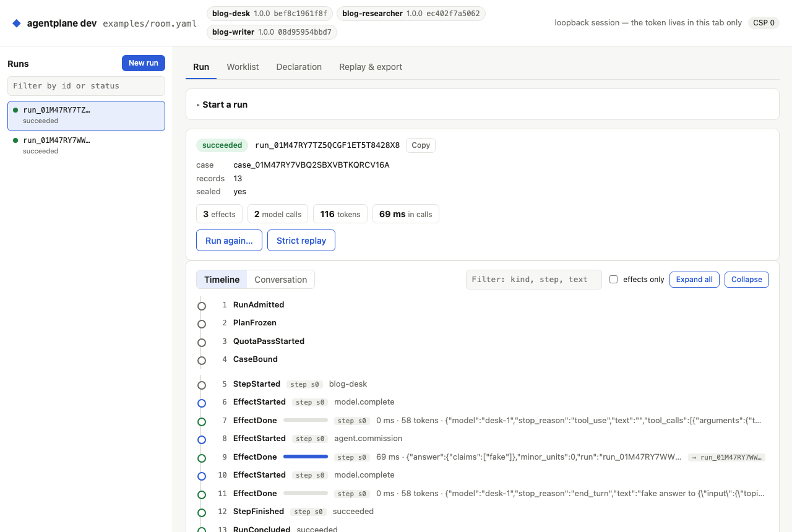Click the green circle of record 7

(x=202, y=421)
